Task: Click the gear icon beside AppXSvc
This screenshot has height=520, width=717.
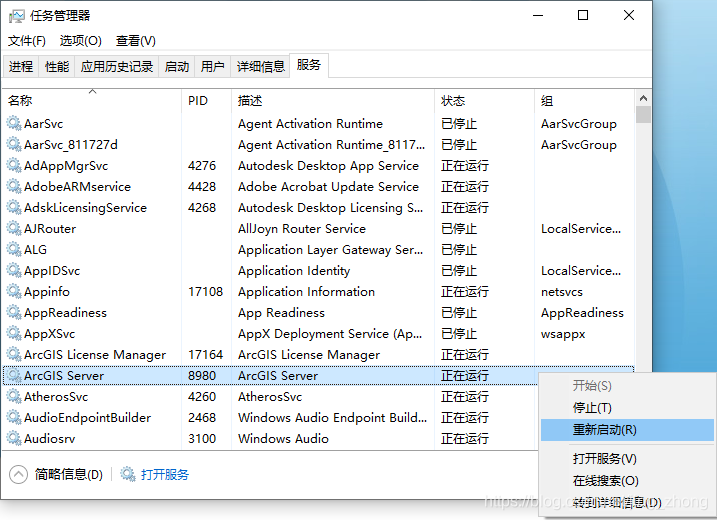Action: tap(14, 333)
